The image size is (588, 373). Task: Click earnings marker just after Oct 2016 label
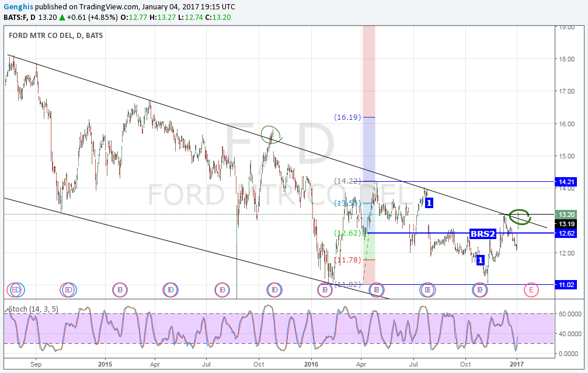(x=479, y=290)
